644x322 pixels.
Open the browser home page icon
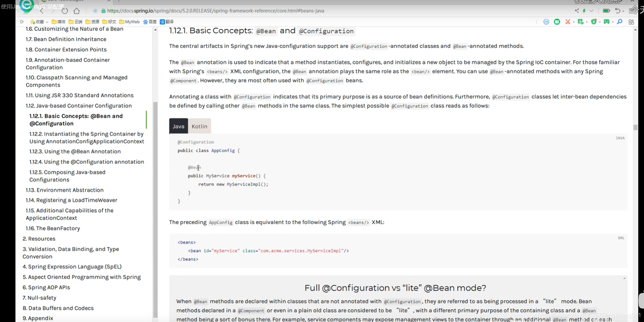point(77,11)
